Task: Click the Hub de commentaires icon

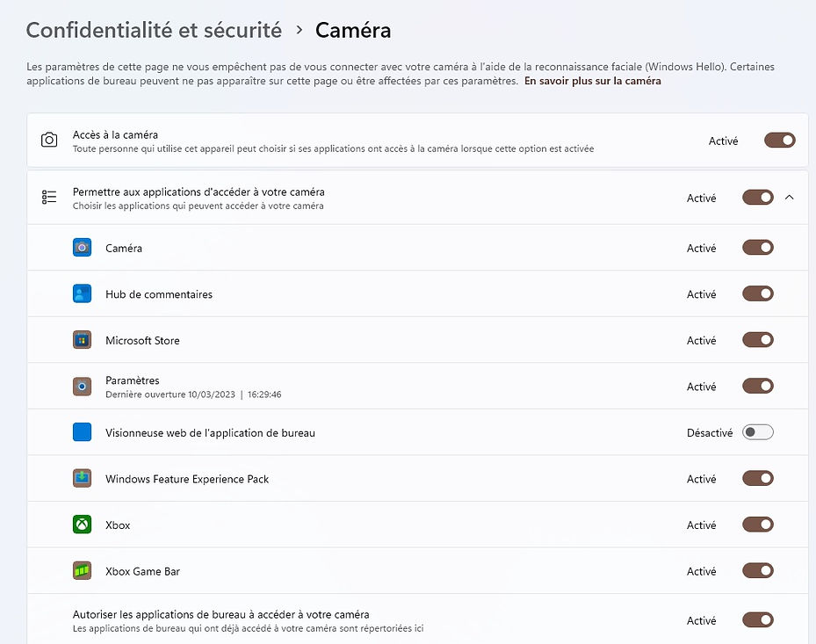Action: tap(82, 294)
